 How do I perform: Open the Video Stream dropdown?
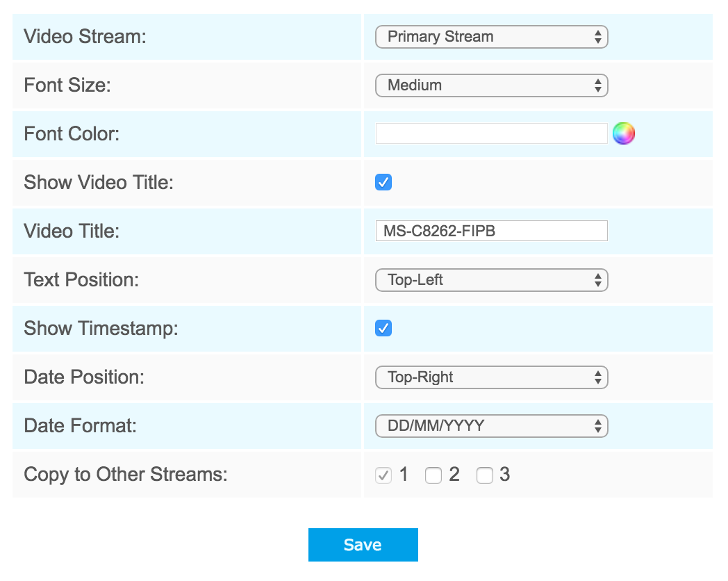[x=491, y=36]
